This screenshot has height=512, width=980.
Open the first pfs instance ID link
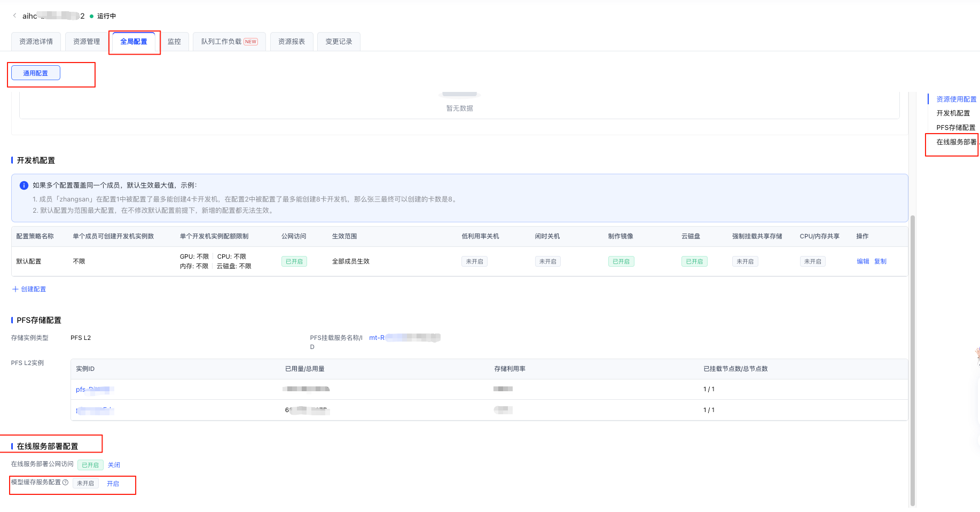(95, 390)
